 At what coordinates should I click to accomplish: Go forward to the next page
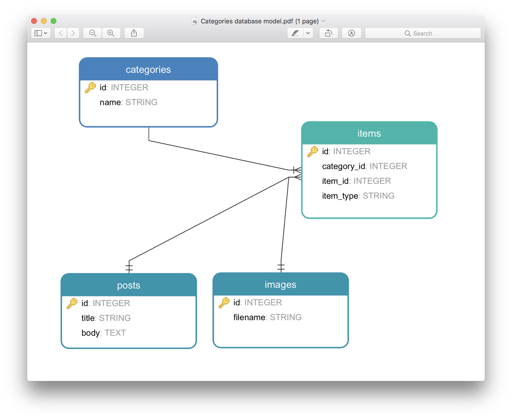click(73, 33)
